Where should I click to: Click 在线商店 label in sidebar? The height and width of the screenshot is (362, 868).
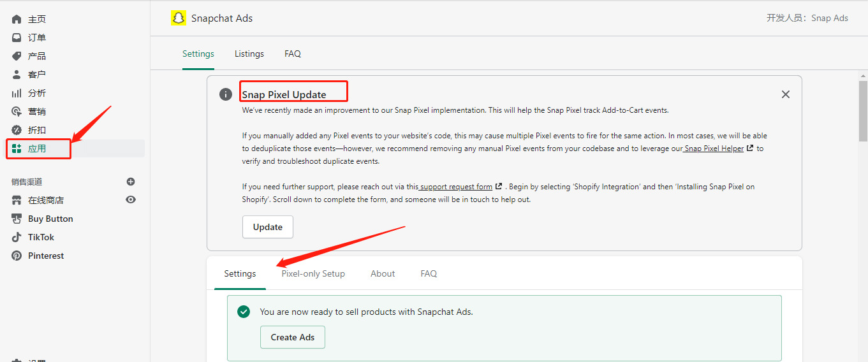coord(46,200)
